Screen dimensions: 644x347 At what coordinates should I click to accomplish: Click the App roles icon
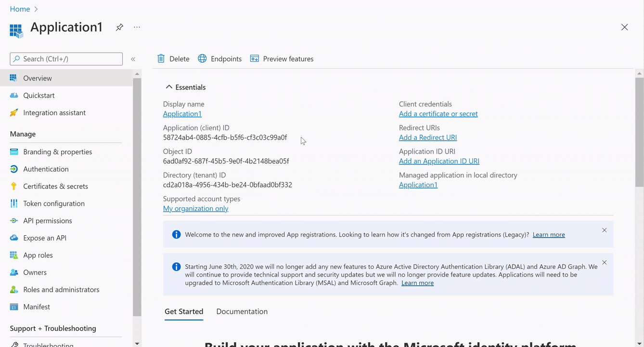(13, 255)
